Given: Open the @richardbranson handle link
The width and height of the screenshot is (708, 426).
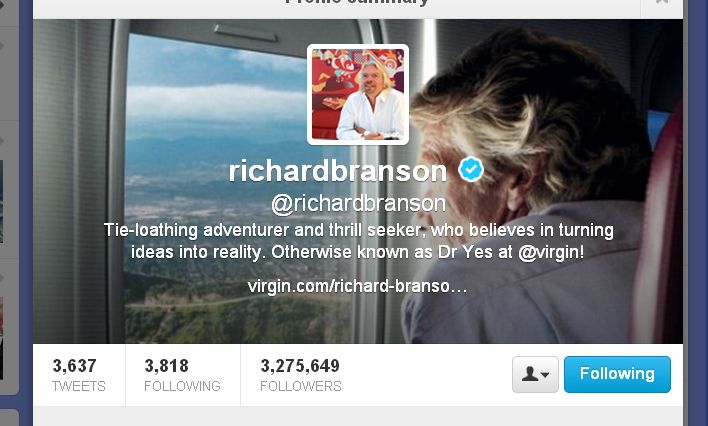Looking at the screenshot, I should [358, 204].
